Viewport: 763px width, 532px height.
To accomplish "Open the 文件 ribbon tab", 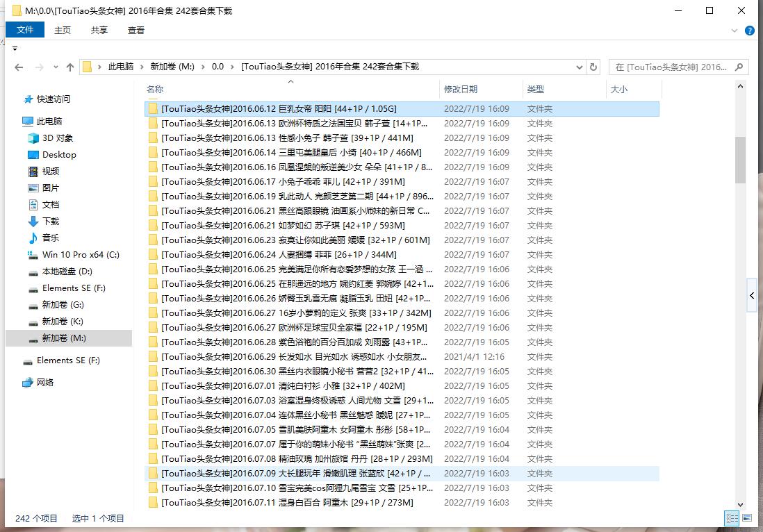I will (x=25, y=30).
